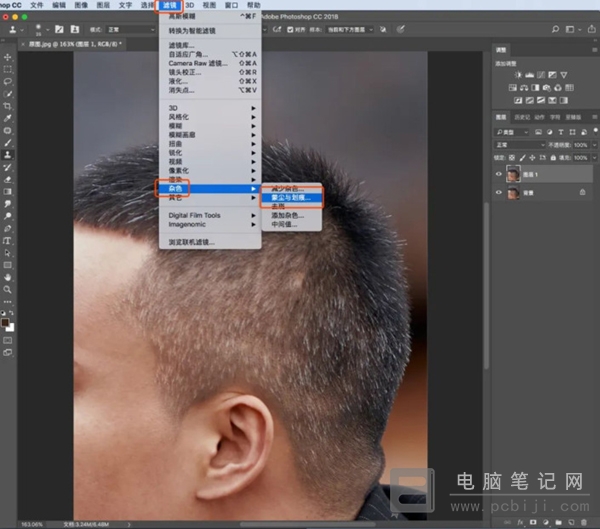Select the Rectangle shape tool

pyautogui.click(x=7, y=265)
